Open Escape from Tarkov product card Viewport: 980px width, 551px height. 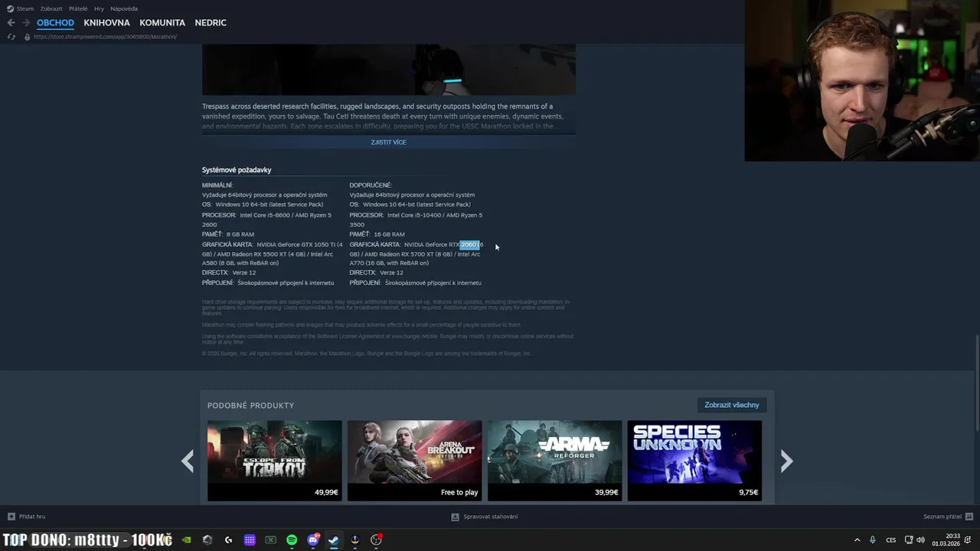coord(274,460)
